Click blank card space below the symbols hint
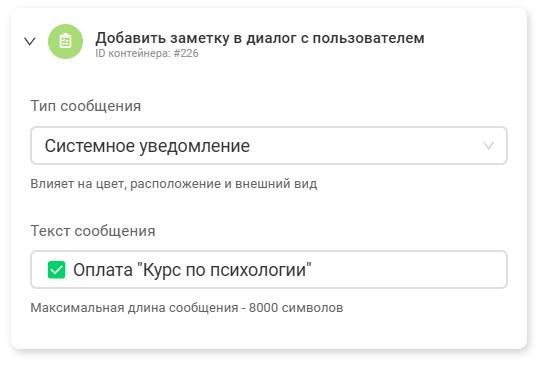 click(269, 330)
